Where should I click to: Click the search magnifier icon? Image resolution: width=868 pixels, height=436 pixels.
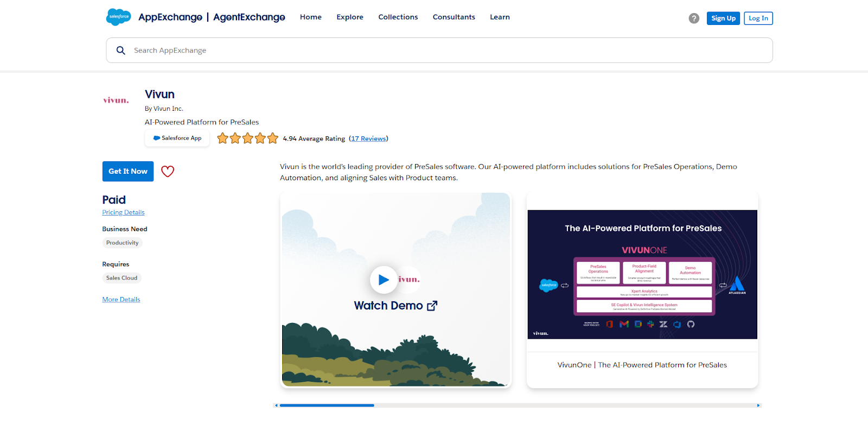(x=121, y=50)
